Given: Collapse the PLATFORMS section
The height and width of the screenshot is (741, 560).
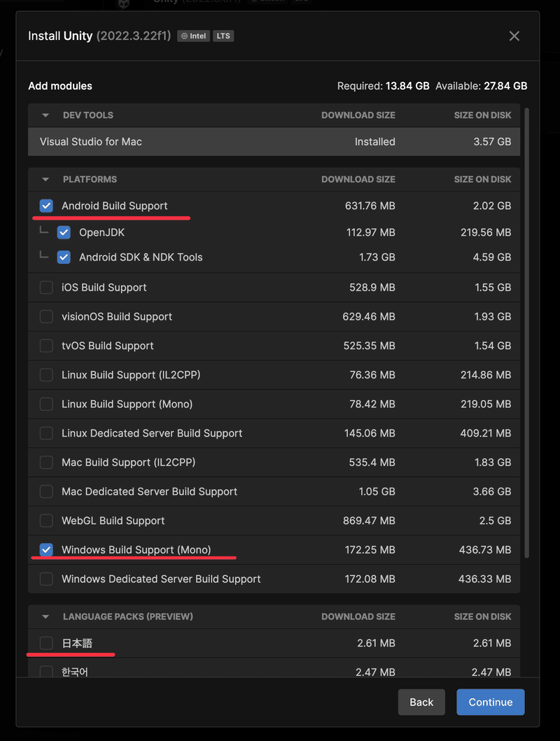Looking at the screenshot, I should [x=45, y=180].
